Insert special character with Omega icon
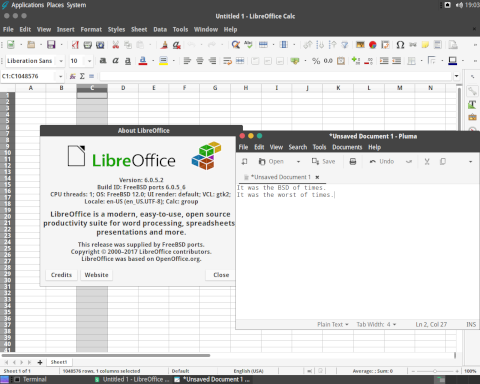 [x=400, y=44]
